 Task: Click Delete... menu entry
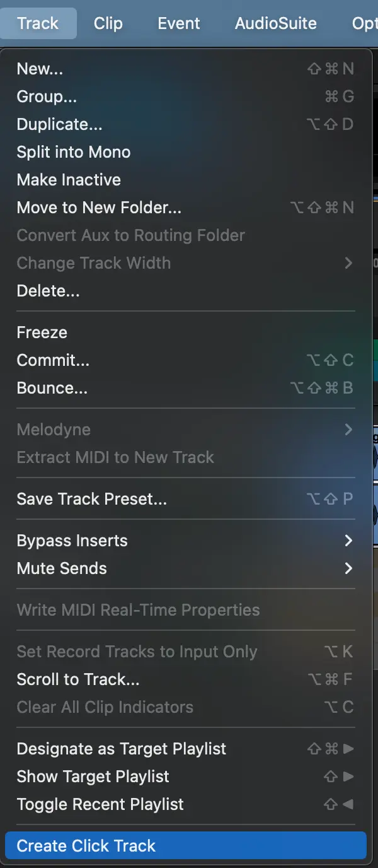[x=48, y=291]
